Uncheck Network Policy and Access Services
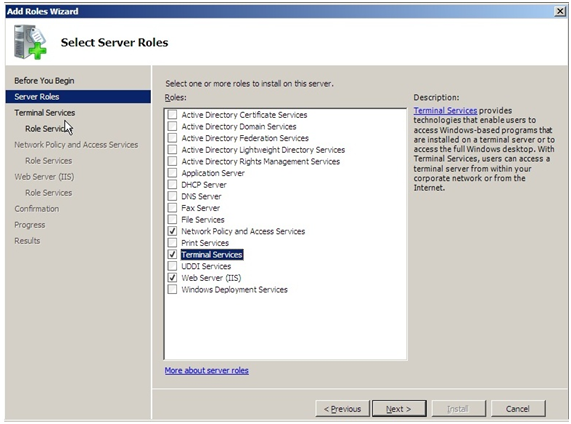This screenshot has height=424, width=571. pyautogui.click(x=172, y=231)
